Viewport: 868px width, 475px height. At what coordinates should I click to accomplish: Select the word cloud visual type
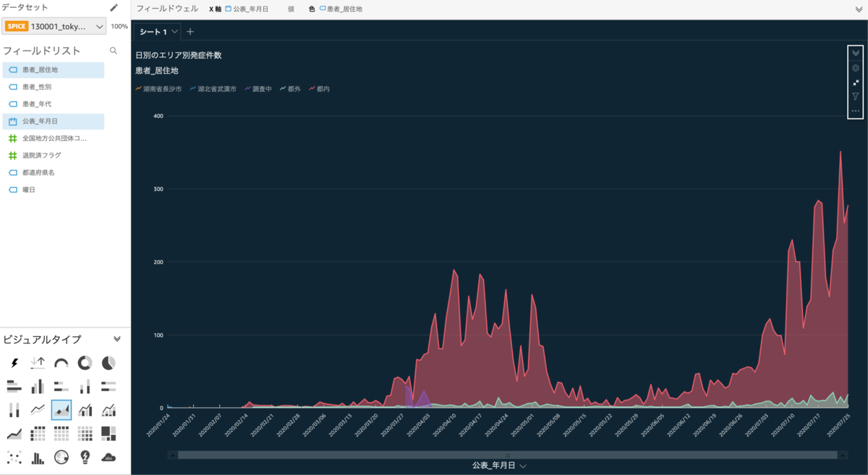pos(109,457)
